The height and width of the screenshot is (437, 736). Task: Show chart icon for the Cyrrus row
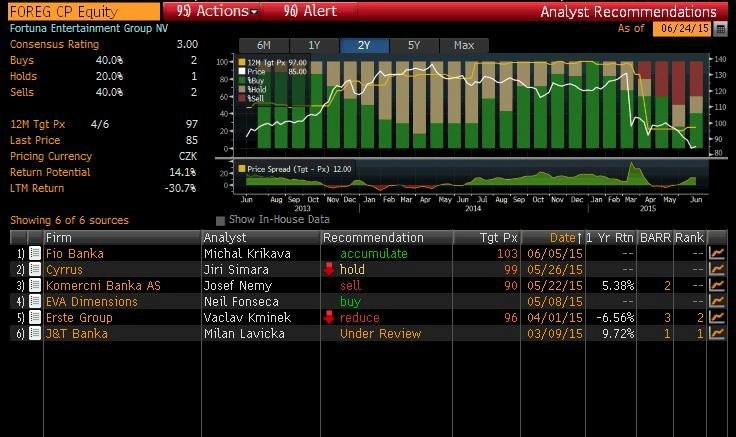click(717, 269)
